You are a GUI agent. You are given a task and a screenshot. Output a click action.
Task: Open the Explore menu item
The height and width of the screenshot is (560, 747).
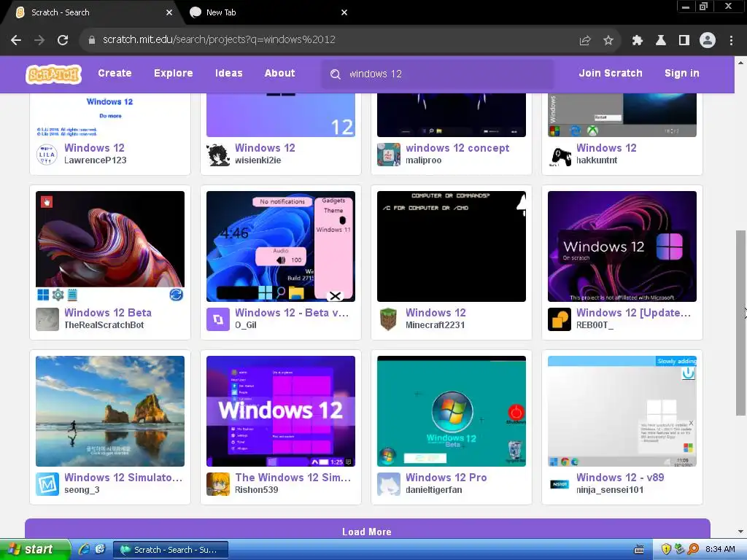[174, 74]
